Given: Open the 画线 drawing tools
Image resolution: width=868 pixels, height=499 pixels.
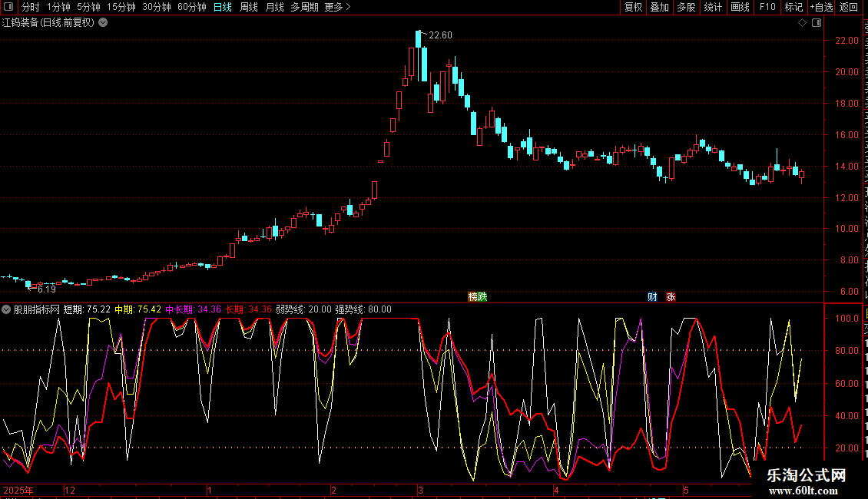Looking at the screenshot, I should [740, 7].
